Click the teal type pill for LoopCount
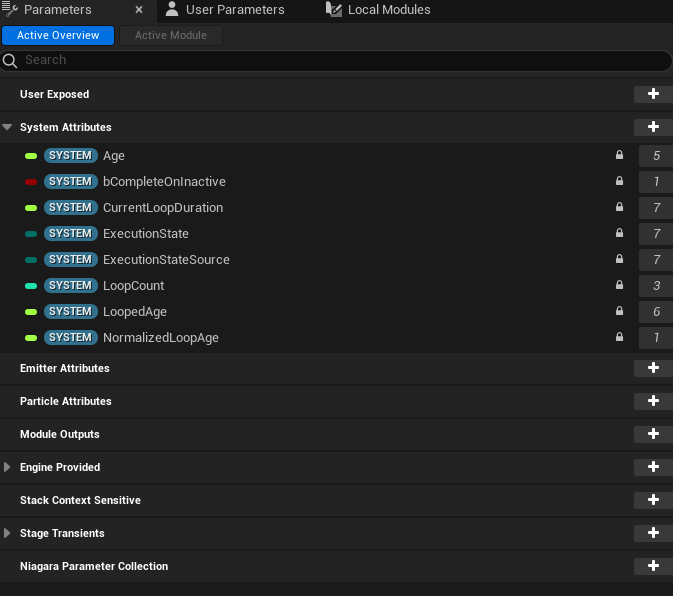673x596 pixels. click(31, 286)
